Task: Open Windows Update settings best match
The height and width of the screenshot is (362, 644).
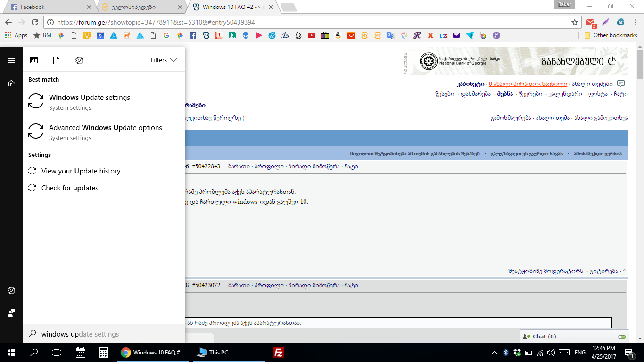Action: [x=104, y=102]
